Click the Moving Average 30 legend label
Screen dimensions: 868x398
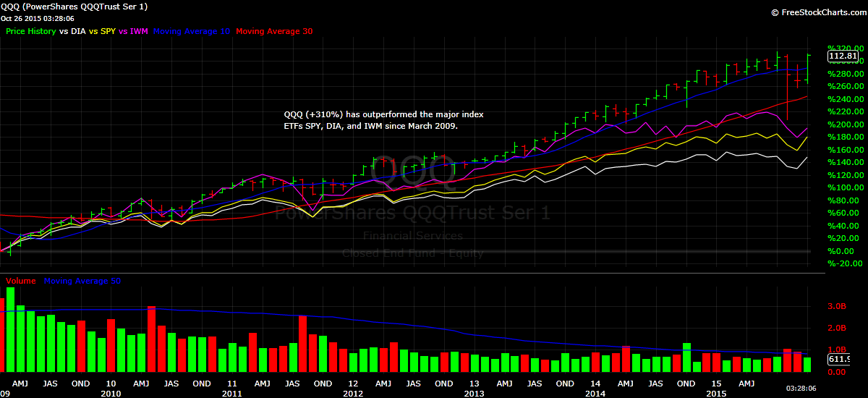coord(274,32)
